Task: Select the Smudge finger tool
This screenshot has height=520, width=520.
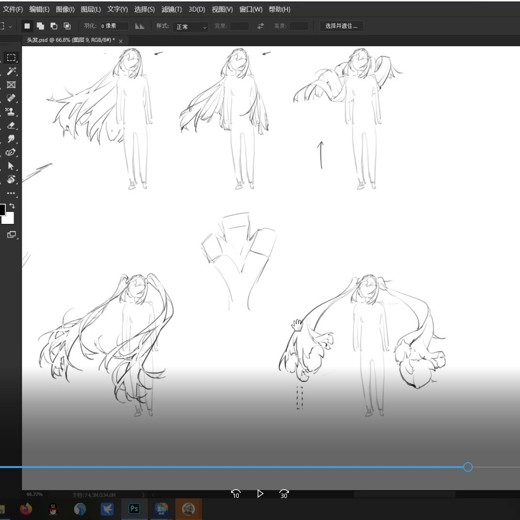Action: [x=11, y=139]
